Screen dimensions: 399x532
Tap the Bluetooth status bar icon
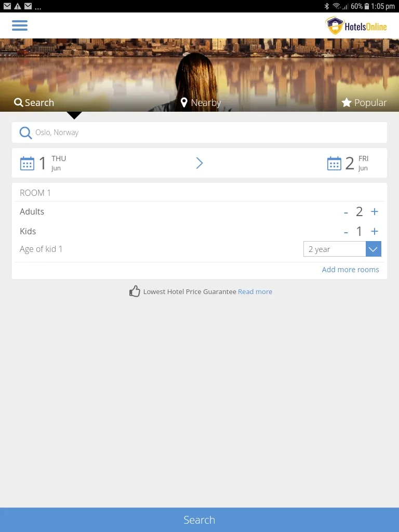(x=326, y=6)
